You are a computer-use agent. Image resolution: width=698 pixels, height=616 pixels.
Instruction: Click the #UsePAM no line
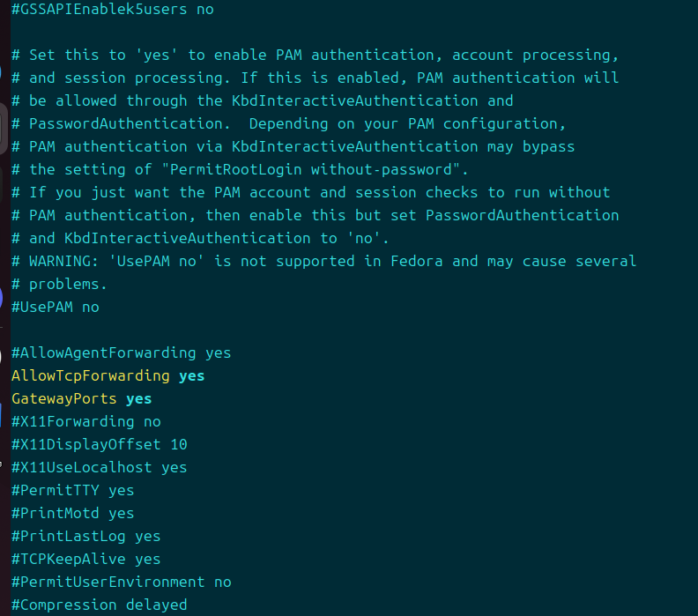pos(55,307)
